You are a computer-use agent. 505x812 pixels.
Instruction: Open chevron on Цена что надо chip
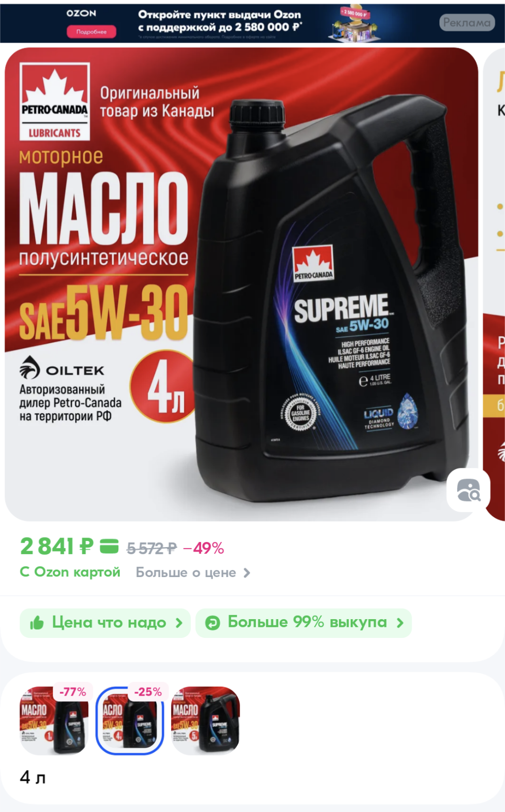[179, 623]
